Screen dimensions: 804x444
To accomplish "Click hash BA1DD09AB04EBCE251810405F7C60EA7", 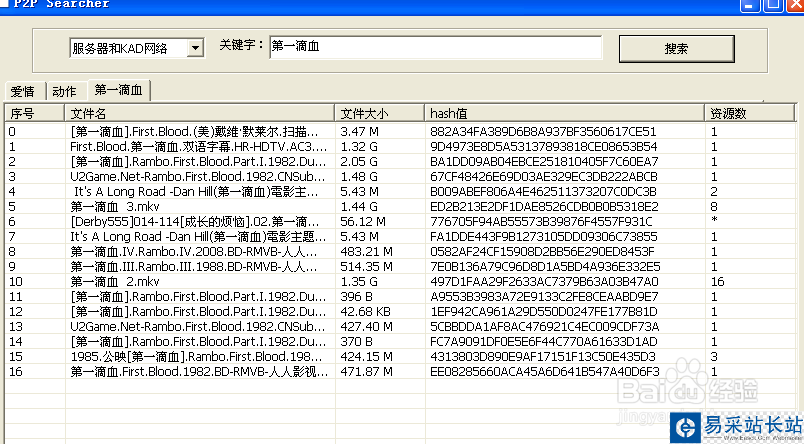I will coord(544,162).
